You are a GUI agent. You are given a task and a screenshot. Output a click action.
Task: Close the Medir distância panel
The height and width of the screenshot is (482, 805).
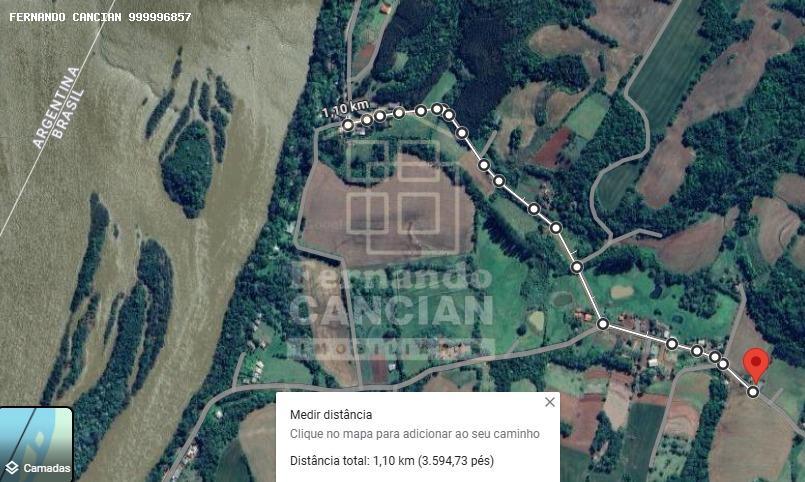(550, 402)
